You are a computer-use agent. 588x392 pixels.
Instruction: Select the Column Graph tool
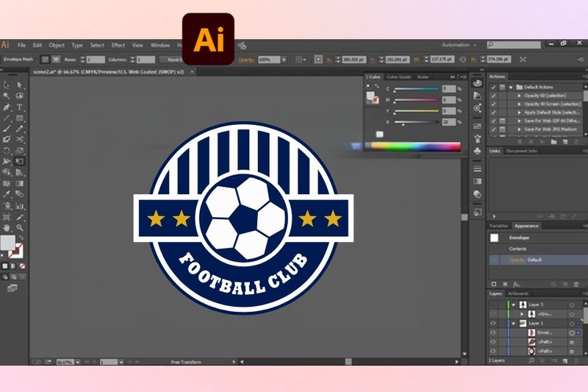click(20, 206)
